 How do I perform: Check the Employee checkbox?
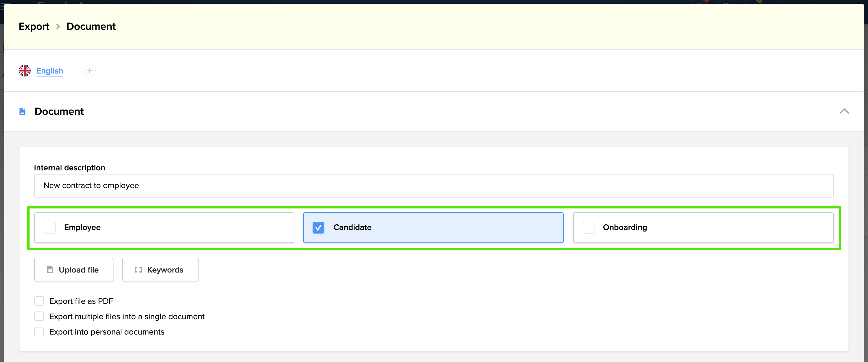[50, 228]
